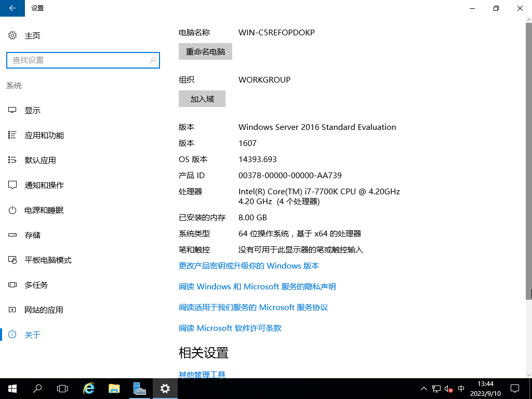Open the 显示 display settings icon

point(12,110)
